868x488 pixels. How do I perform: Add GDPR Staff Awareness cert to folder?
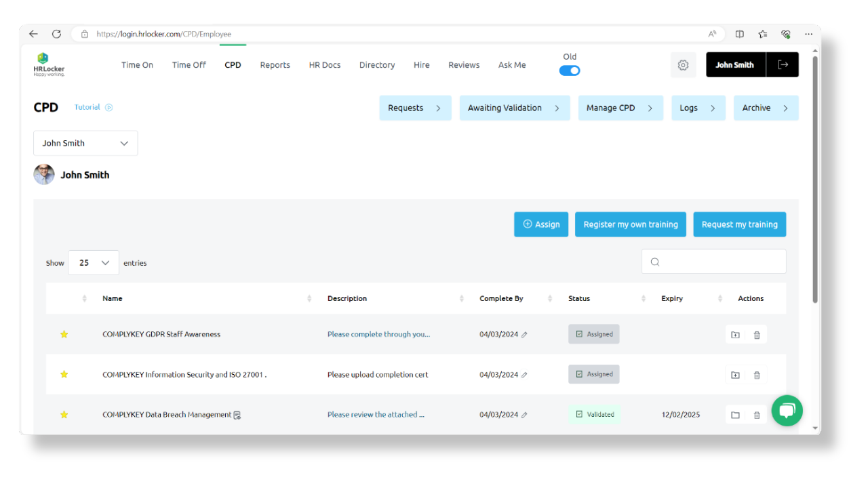[x=735, y=334]
